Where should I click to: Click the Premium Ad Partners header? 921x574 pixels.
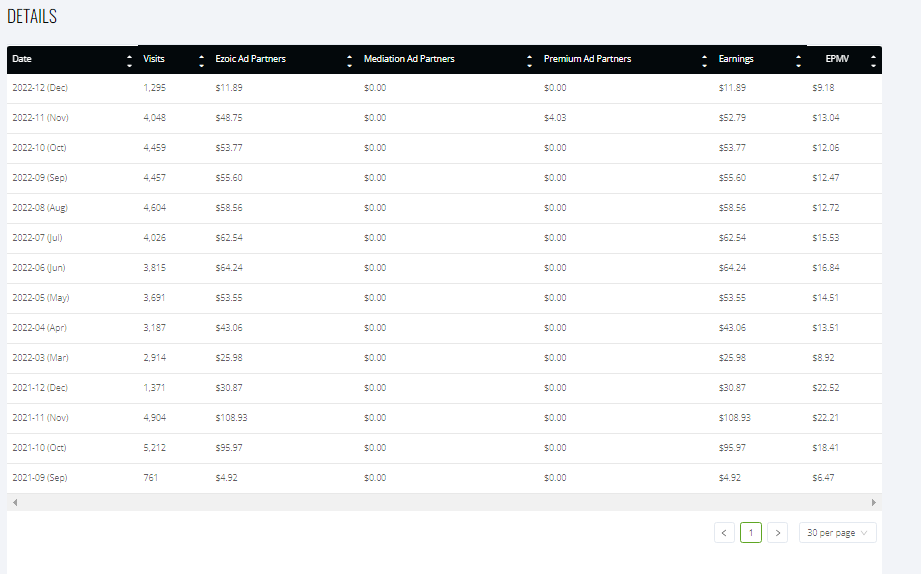587,59
